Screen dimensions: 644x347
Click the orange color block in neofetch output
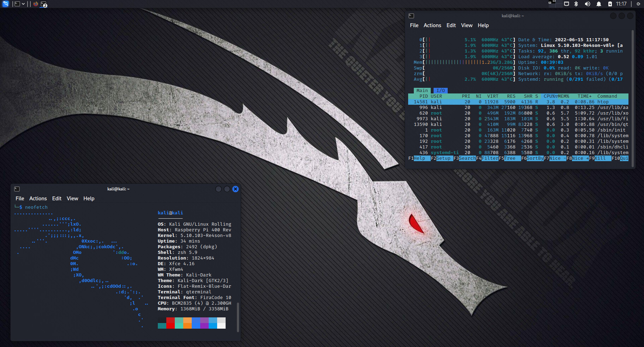187,323
